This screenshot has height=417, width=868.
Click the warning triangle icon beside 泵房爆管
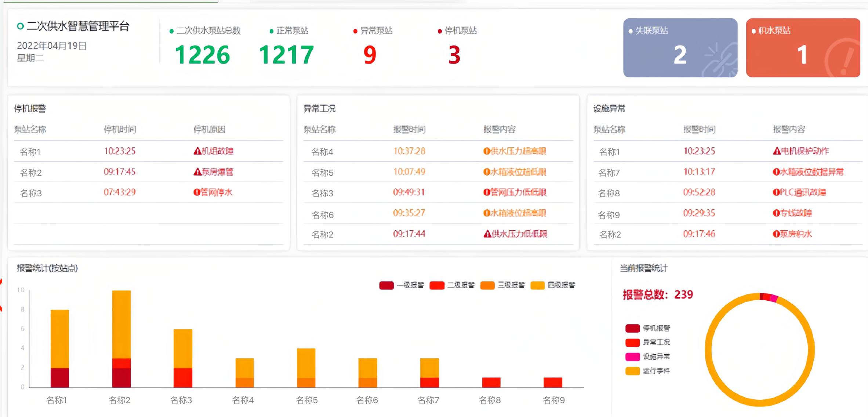click(197, 172)
